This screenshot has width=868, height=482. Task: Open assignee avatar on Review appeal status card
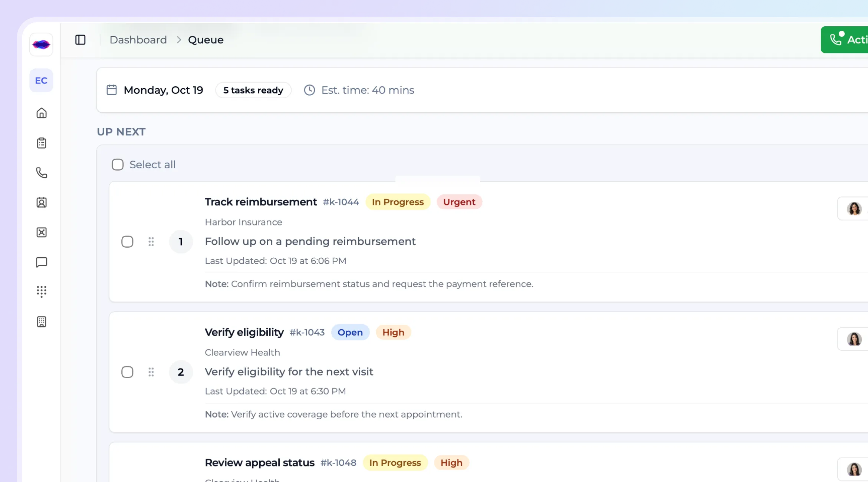tap(854, 469)
